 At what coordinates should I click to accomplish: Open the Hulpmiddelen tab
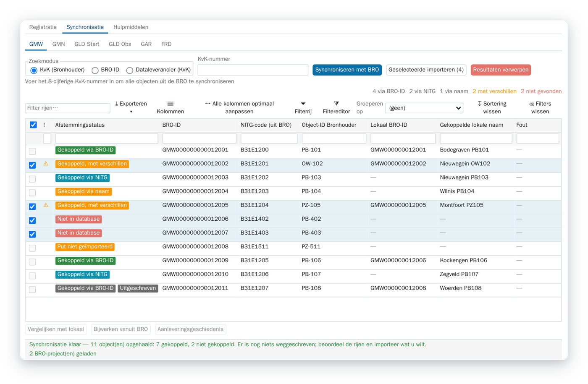click(x=131, y=27)
